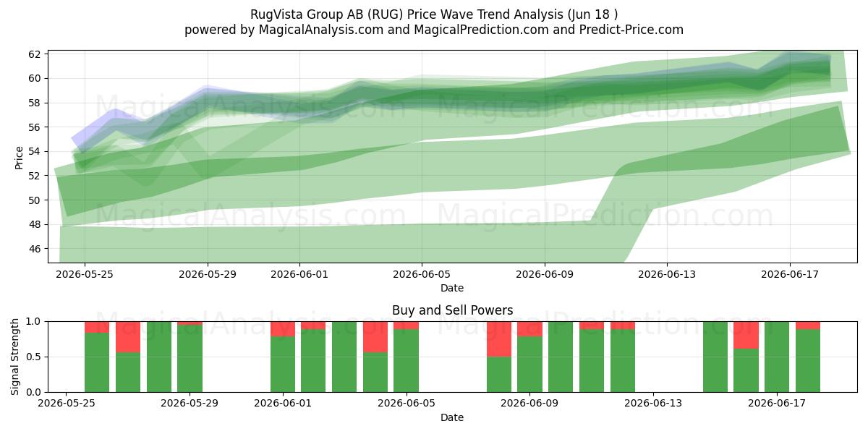Click the 'Date' label under the price chart

452,288
